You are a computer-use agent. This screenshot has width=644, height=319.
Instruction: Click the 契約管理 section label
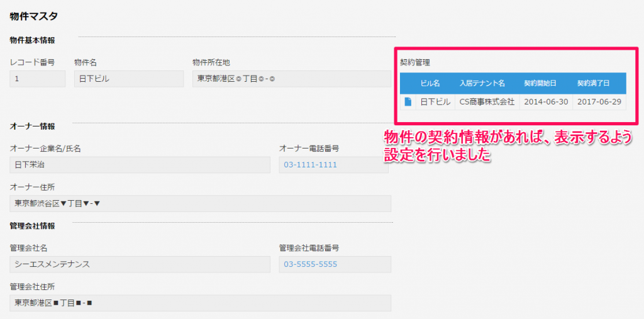click(415, 64)
